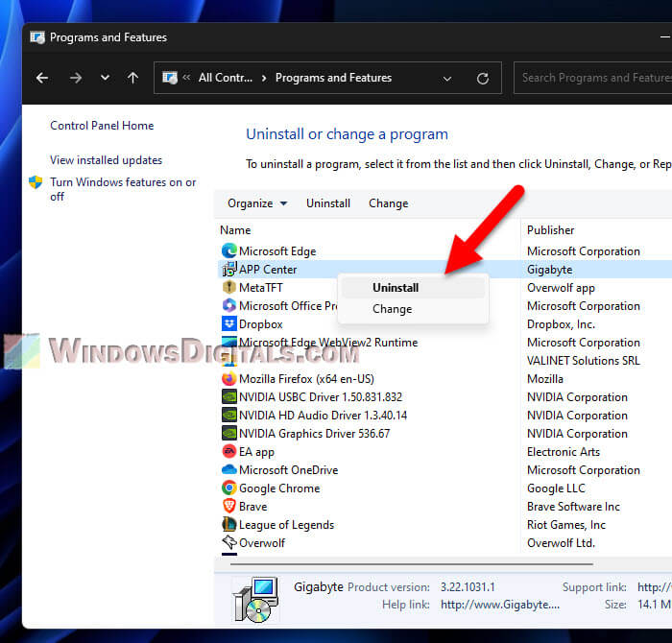Click the Programs and Features breadcrumb
This screenshot has height=643, width=672.
[333, 78]
